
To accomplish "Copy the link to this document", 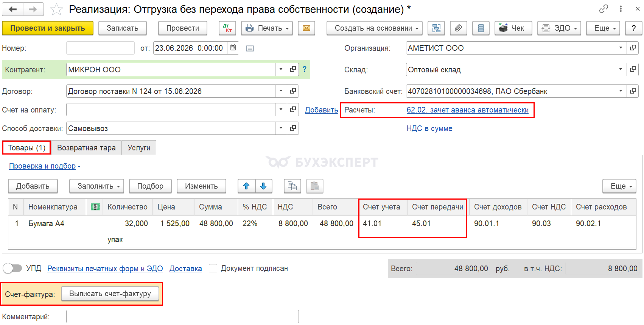I will 604,9.
